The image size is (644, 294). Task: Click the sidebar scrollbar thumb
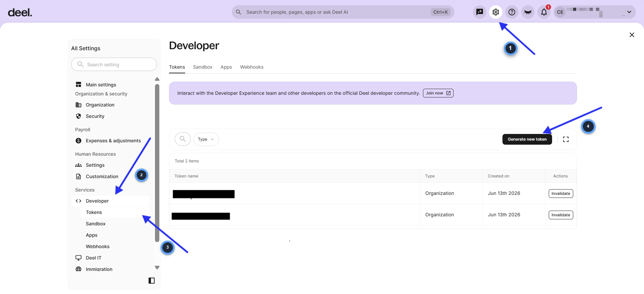click(x=157, y=163)
